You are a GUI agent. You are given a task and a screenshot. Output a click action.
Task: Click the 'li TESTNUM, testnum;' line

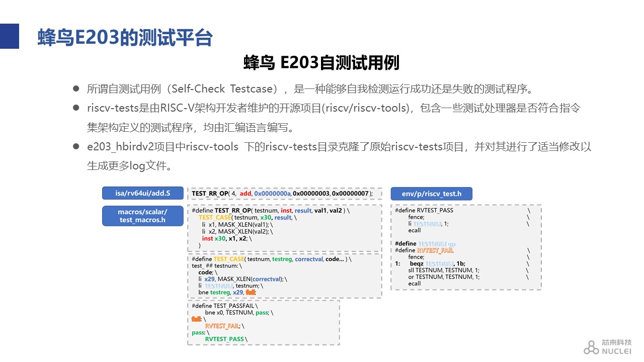point(230,286)
